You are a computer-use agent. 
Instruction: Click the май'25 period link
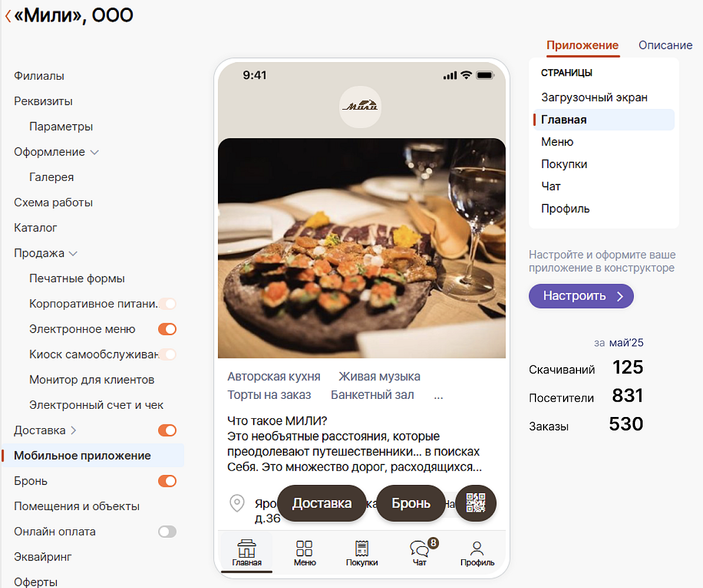[626, 343]
